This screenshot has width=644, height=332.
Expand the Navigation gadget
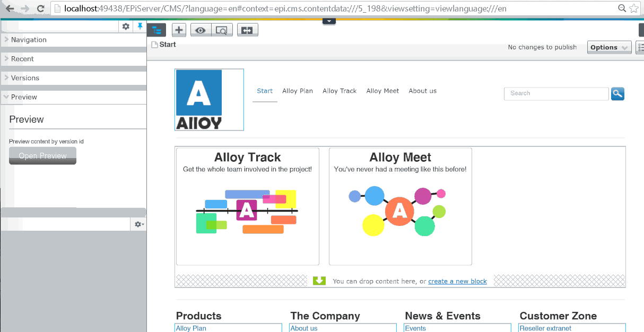[x=29, y=40]
